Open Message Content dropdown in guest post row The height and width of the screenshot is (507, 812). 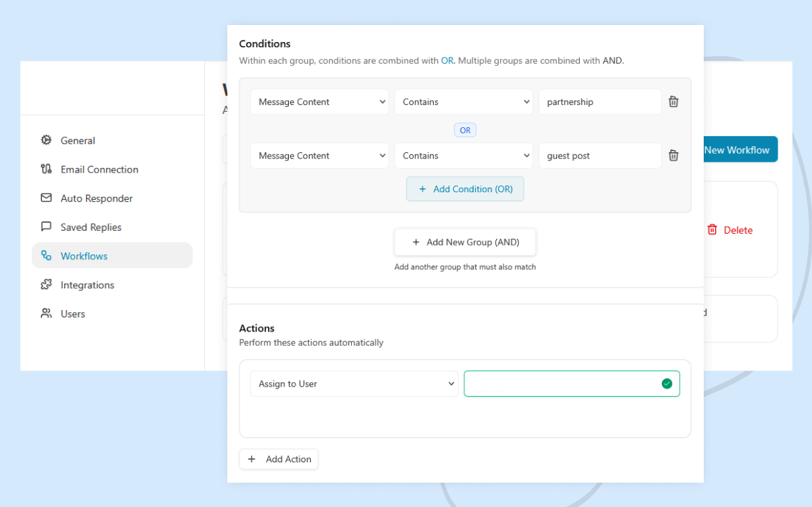[x=319, y=156]
